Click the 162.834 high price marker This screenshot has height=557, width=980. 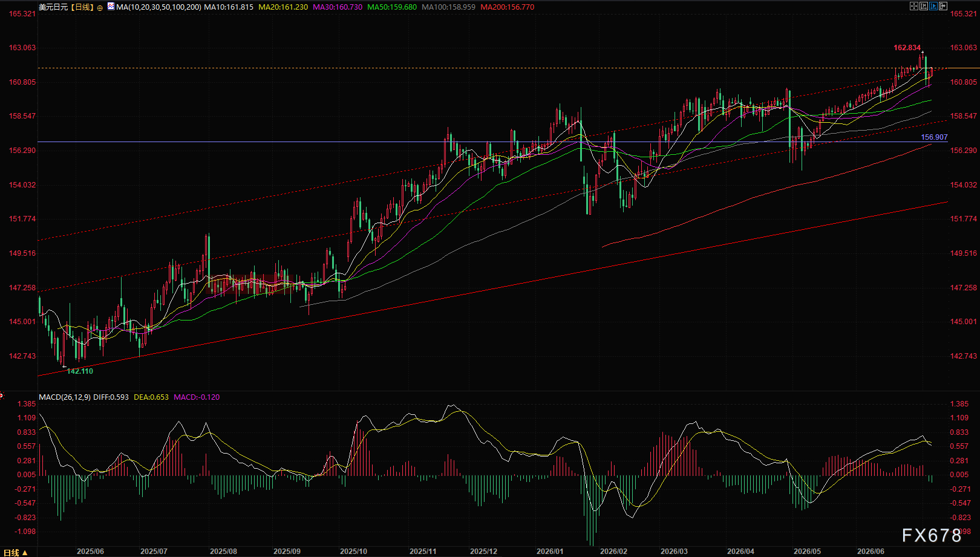[x=907, y=48]
